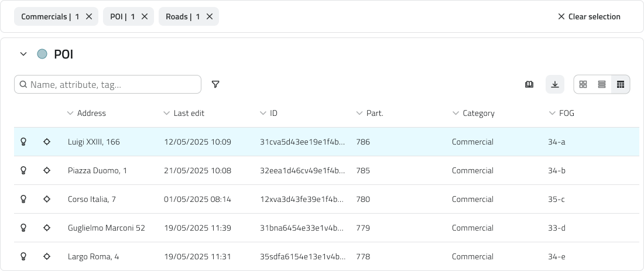Locate Luigi XXIII, 166 with crosshair icon

[47, 142]
